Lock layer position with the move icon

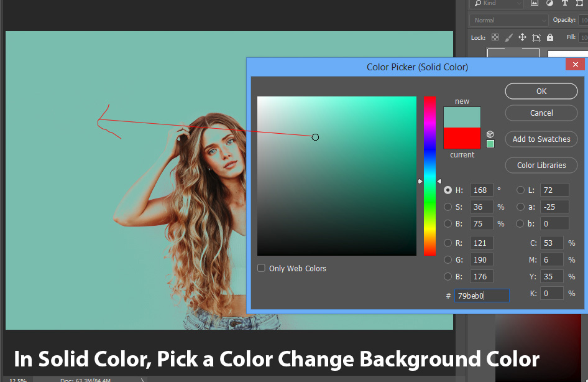[523, 37]
